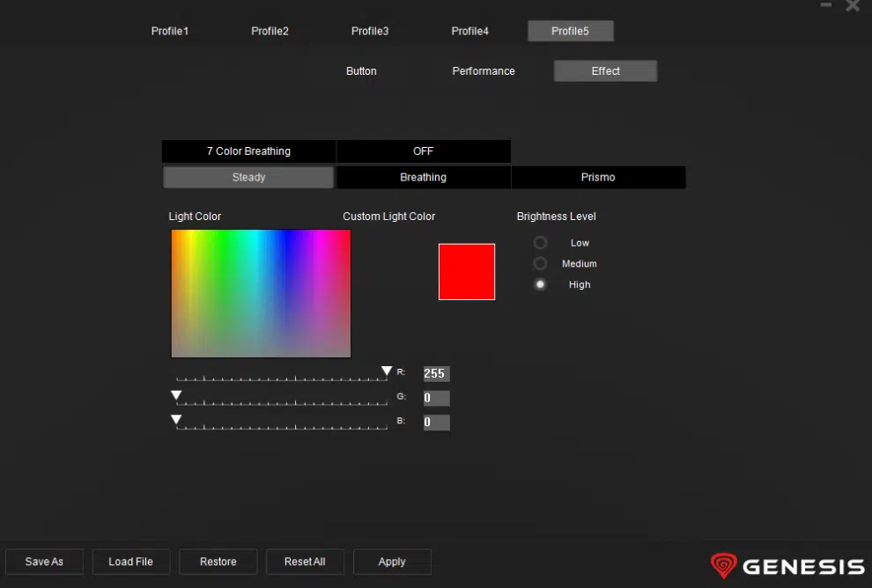Select Low brightness level
Image resolution: width=872 pixels, height=588 pixels.
pyautogui.click(x=541, y=243)
